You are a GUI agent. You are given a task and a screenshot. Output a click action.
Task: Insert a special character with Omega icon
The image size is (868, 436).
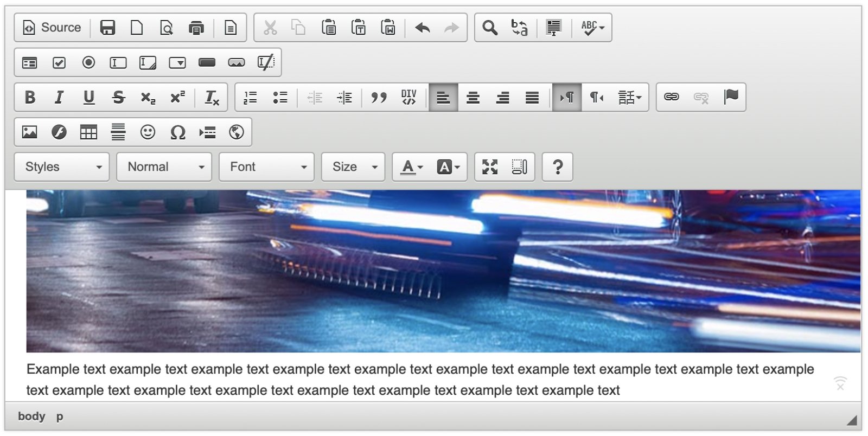[x=177, y=132]
